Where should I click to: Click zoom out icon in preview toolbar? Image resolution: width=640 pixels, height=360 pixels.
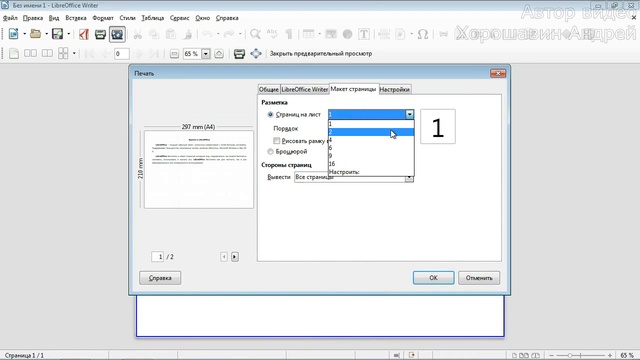(x=174, y=54)
